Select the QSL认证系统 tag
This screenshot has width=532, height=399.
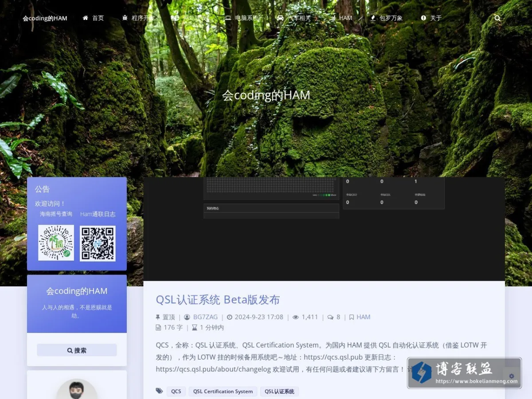tap(280, 391)
